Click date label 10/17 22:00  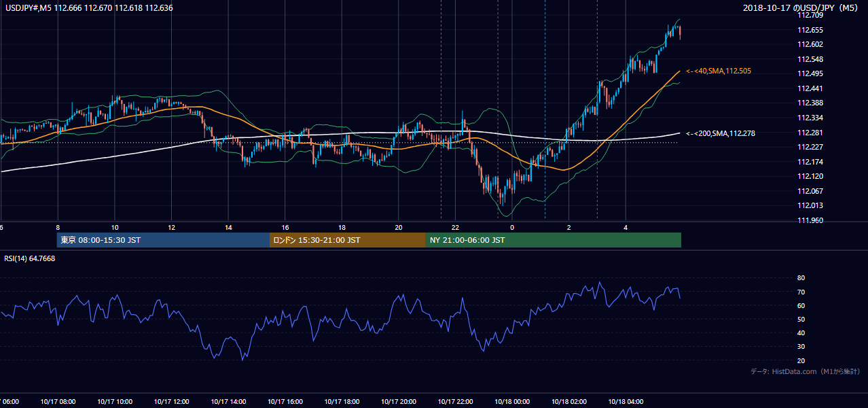click(x=455, y=402)
